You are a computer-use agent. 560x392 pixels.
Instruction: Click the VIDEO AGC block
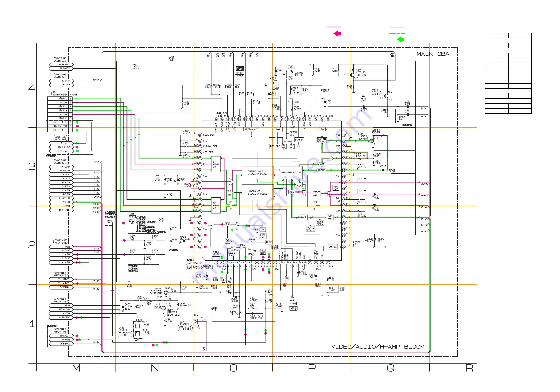tap(317, 193)
